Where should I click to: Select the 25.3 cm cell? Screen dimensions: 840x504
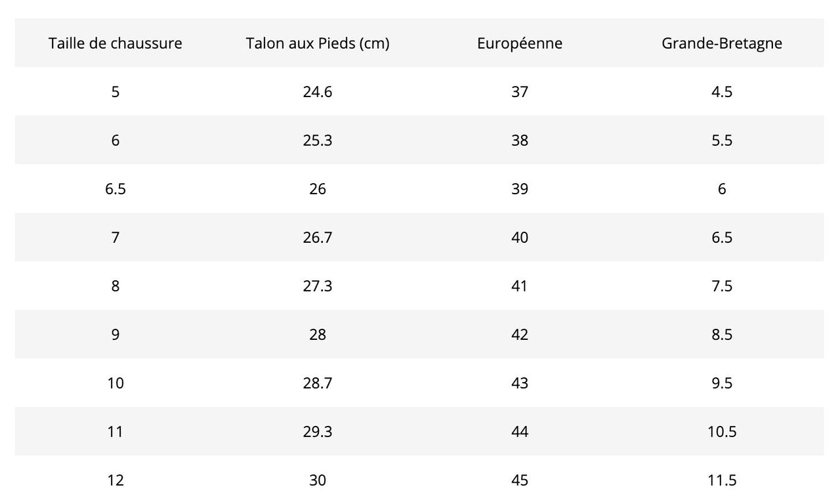(318, 140)
